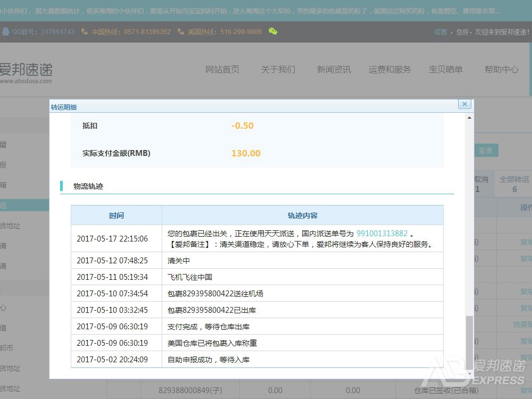The height and width of the screenshot is (399, 532).
Task: Click the QQ penguin icon
Action: (6, 31)
